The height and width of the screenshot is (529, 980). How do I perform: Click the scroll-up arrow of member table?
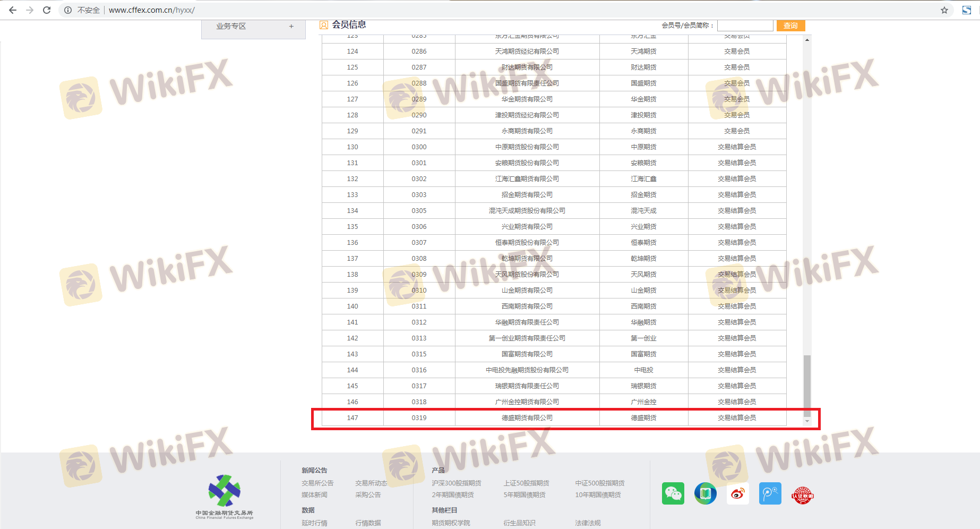(x=807, y=40)
